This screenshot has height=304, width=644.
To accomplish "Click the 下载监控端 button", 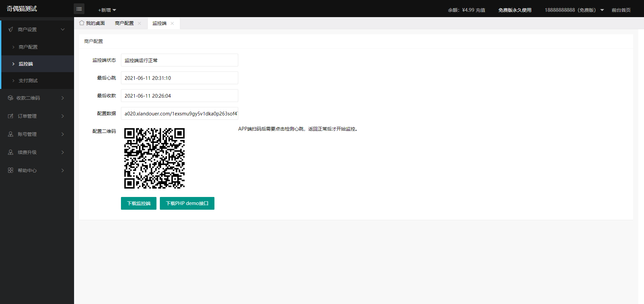I will (139, 203).
